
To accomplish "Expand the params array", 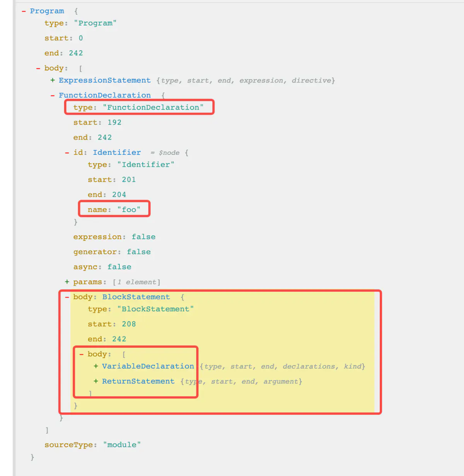I will click(67, 282).
